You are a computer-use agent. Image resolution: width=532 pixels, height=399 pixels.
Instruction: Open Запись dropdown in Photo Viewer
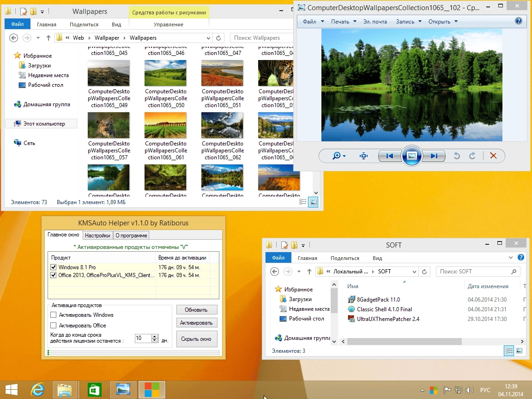pyautogui.click(x=409, y=21)
